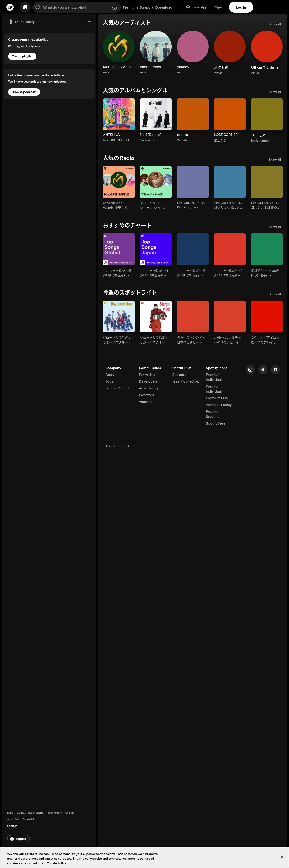Click the Install App download icon
The height and width of the screenshot is (868, 289).
click(x=188, y=7)
